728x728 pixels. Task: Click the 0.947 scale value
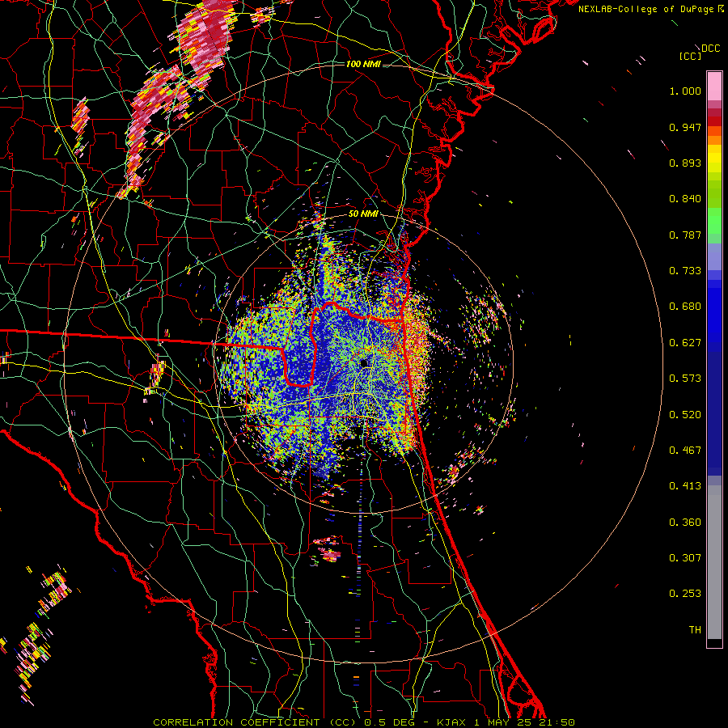(x=685, y=127)
